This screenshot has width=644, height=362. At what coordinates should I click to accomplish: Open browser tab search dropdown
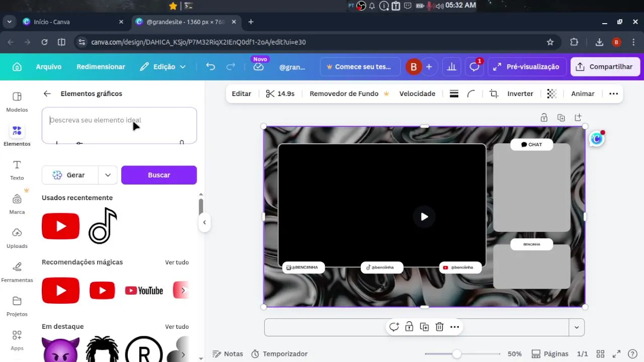pos(10,22)
